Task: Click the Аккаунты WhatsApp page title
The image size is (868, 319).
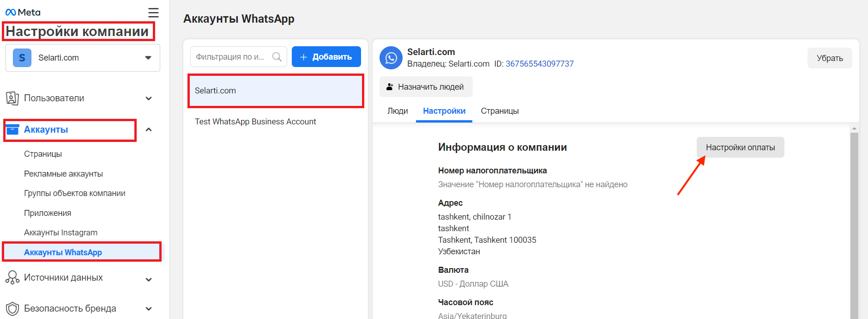Action: (239, 19)
